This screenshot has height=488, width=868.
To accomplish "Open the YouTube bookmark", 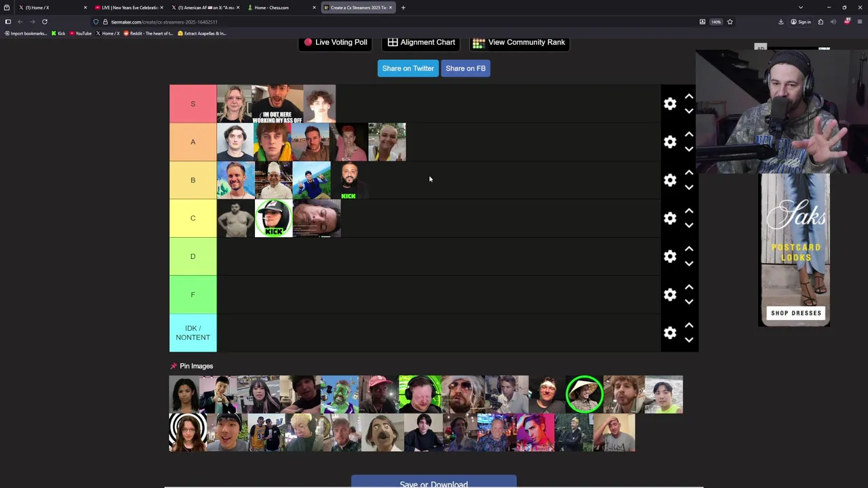I will pyautogui.click(x=81, y=33).
